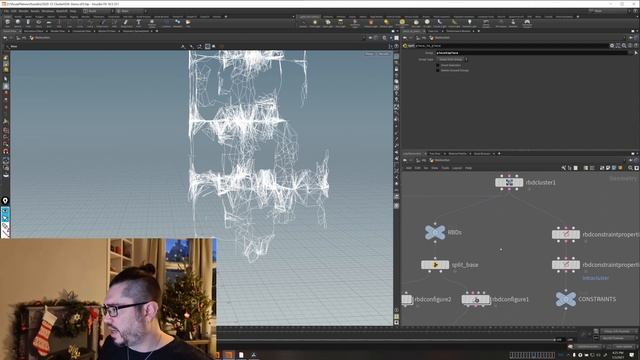
Task: Select the Platonic Solids shelf tool
Action: click(151, 24)
